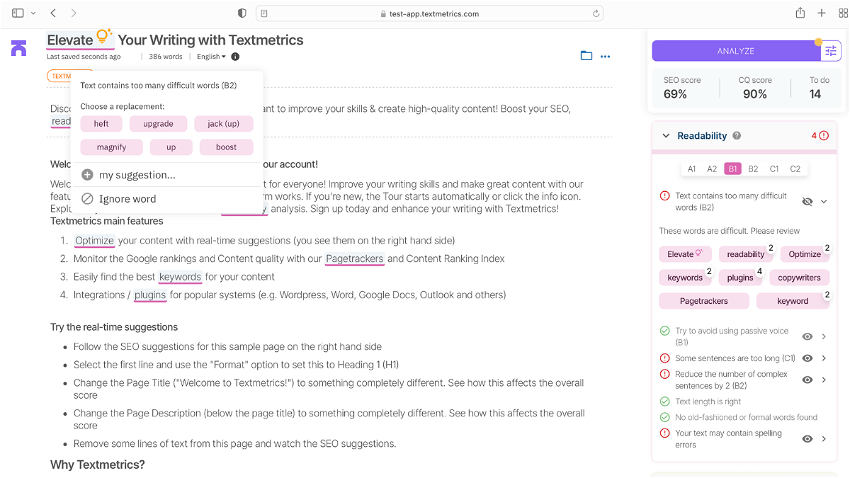Open the folder icon above the editor
This screenshot has width=850, height=478.
[586, 55]
